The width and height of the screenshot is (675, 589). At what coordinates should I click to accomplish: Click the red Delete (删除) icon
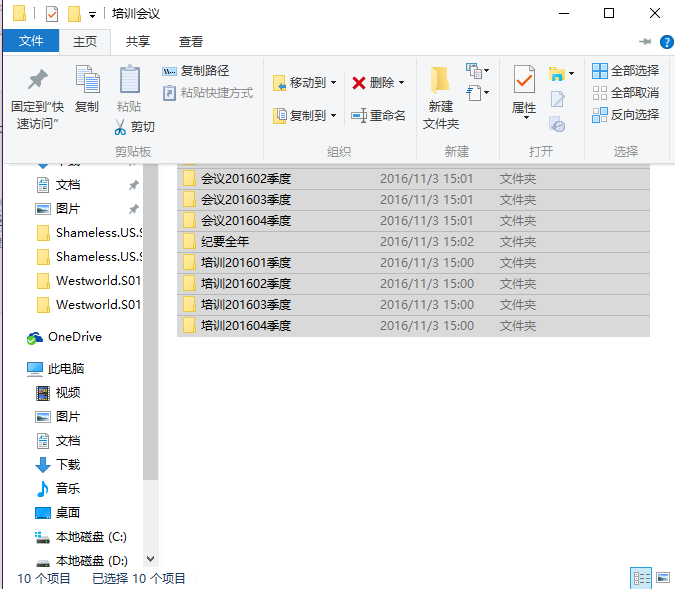pyautogui.click(x=358, y=82)
